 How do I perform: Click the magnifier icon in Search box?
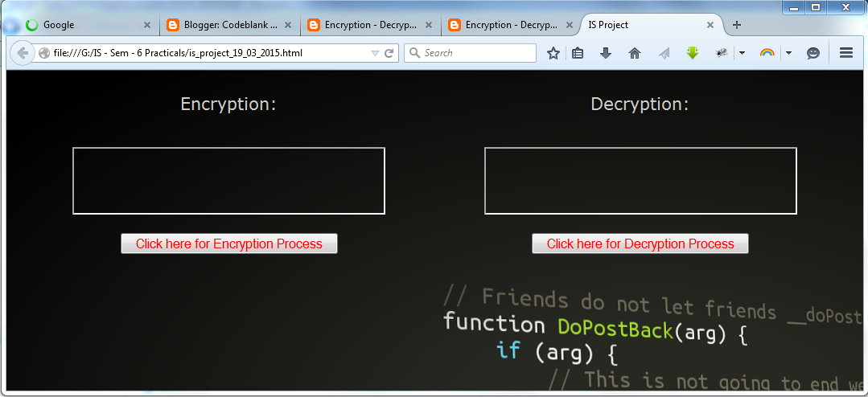point(415,53)
